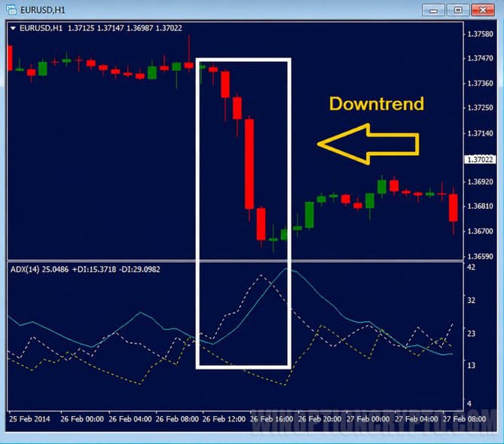
Task: Click the 25 Feb 2014 time label
Action: pos(29,419)
